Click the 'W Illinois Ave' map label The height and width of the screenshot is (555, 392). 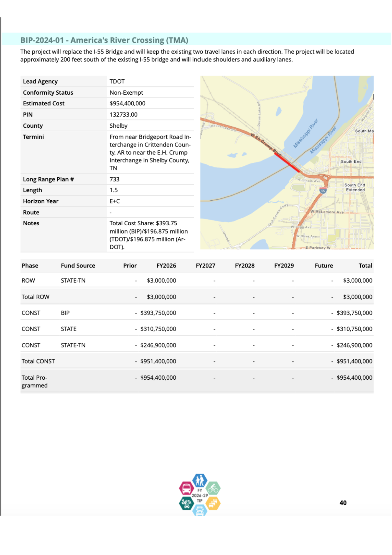coord(309,180)
